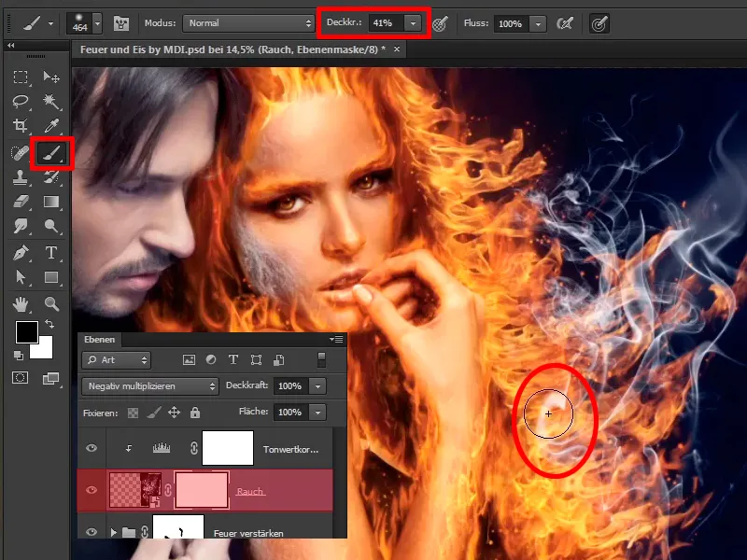Filter layers by adjustment layers
The image size is (747, 560).
211,360
